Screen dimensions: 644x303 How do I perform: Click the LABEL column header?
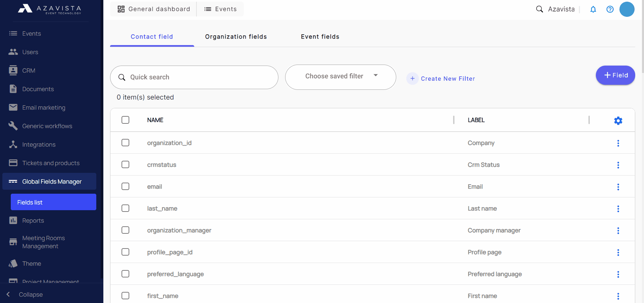[476, 120]
